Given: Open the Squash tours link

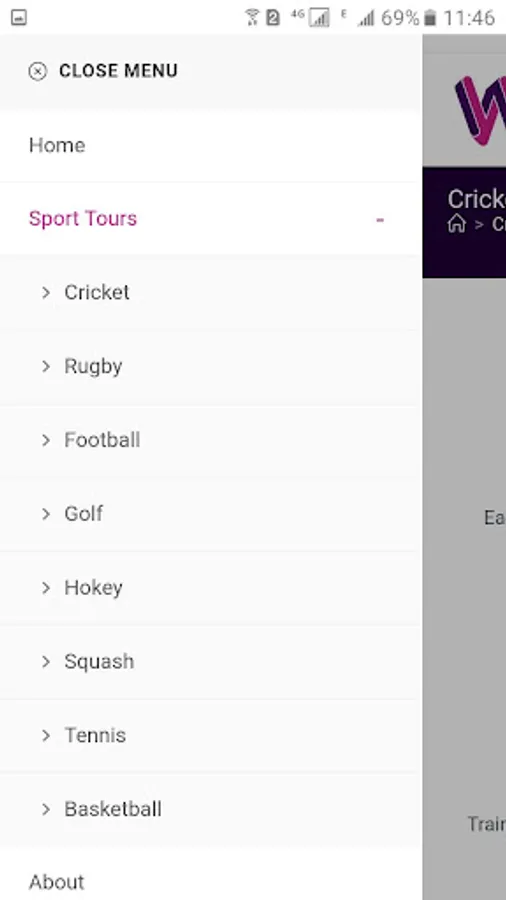Looking at the screenshot, I should [99, 662].
